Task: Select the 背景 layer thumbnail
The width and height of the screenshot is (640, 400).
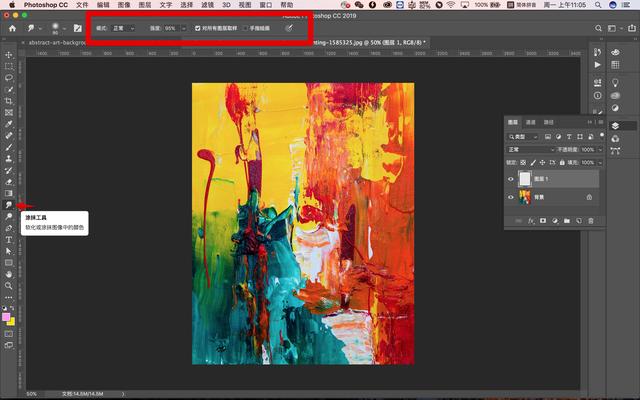Action: pyautogui.click(x=525, y=197)
